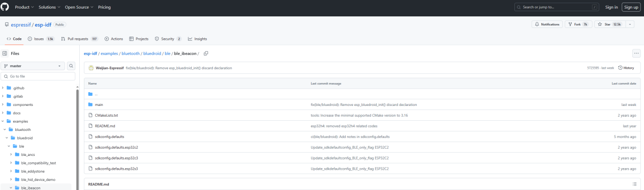Expand the .github folder chevron
Viewport: 644px width, 190px height.
click(x=3, y=88)
